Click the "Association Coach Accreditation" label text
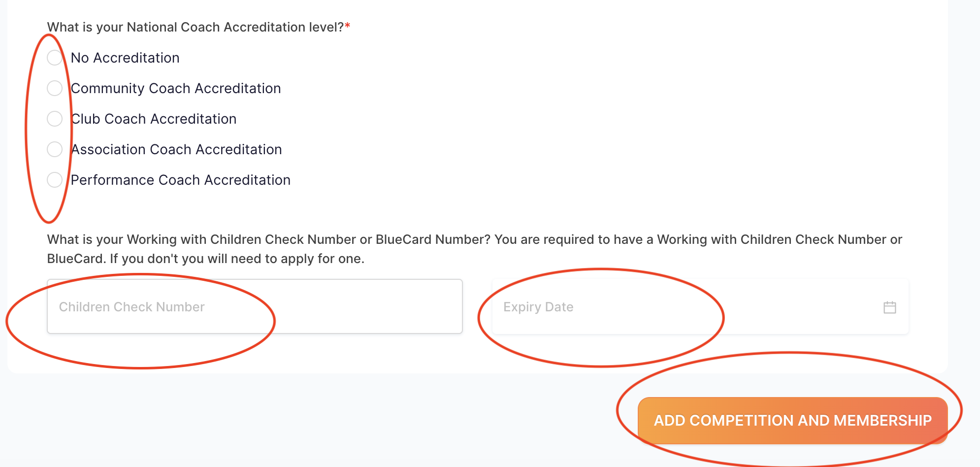 pyautogui.click(x=176, y=149)
